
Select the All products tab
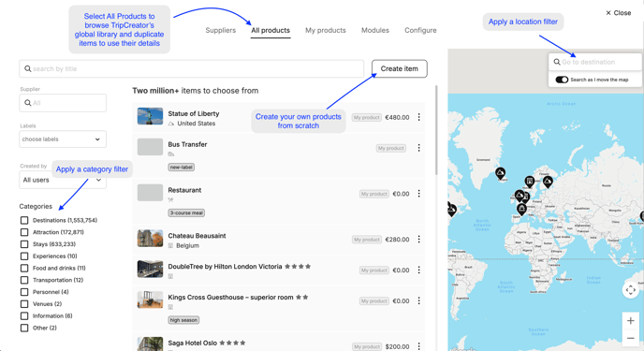pos(271,30)
